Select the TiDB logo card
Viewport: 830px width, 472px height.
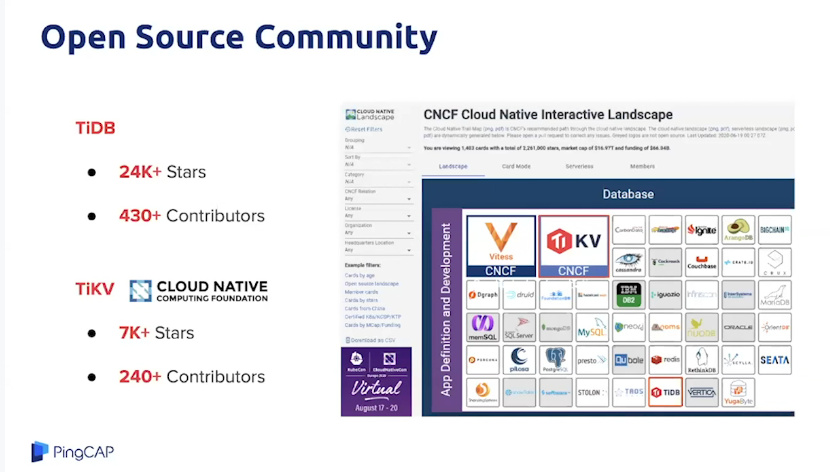click(x=665, y=392)
